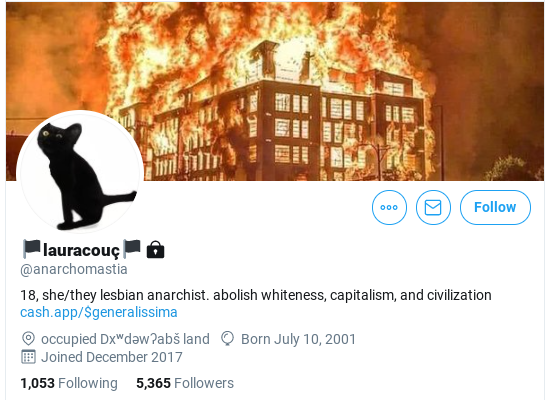This screenshot has height=400, width=548.
Task: Follow the @anarchomastia account
Action: (x=495, y=207)
